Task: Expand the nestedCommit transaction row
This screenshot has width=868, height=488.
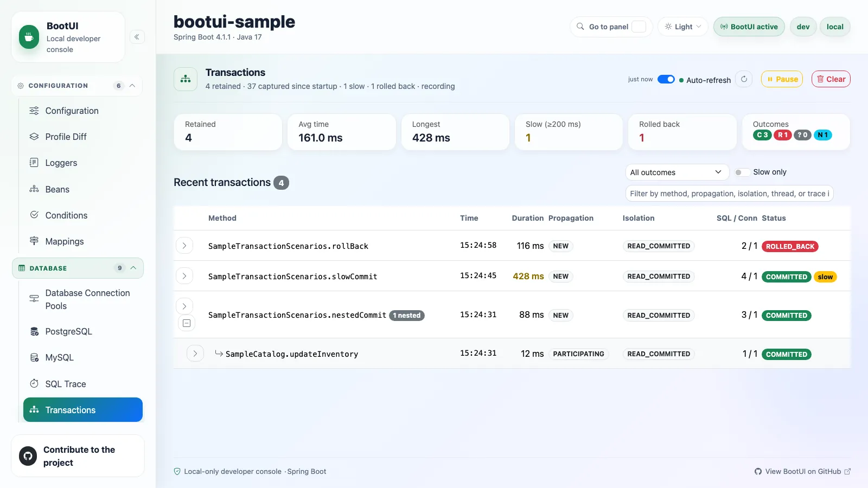Action: point(184,306)
